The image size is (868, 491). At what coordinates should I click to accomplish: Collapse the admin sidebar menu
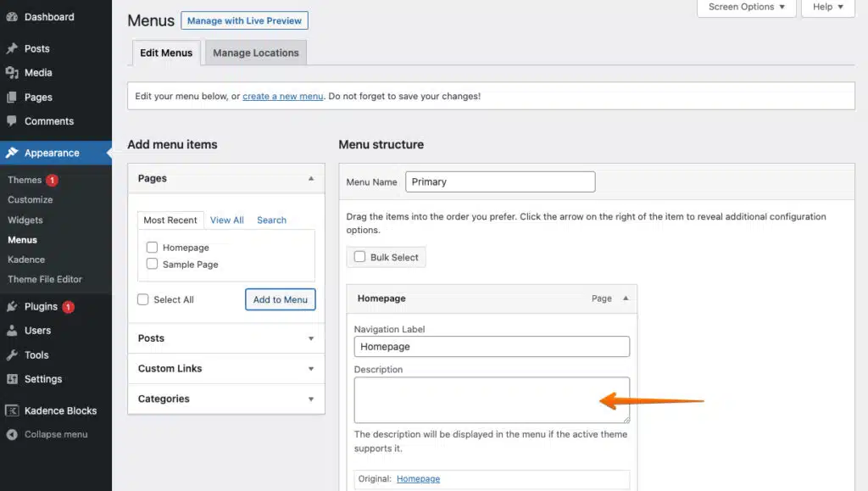[x=10, y=434]
